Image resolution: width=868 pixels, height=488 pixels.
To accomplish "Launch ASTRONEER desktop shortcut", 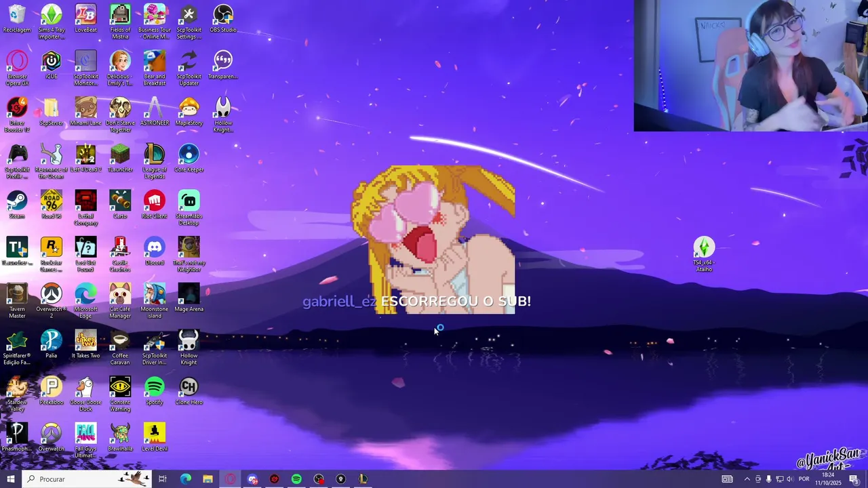I will [155, 112].
